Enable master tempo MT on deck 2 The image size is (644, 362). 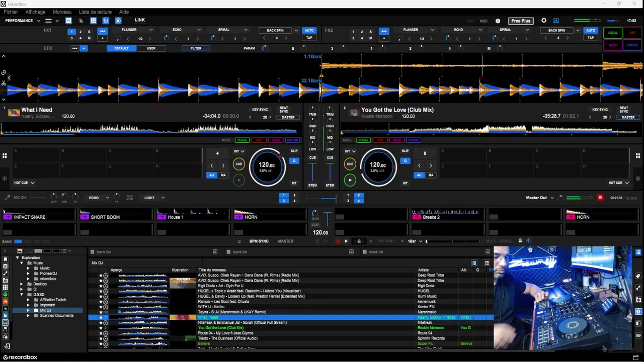coord(405,183)
